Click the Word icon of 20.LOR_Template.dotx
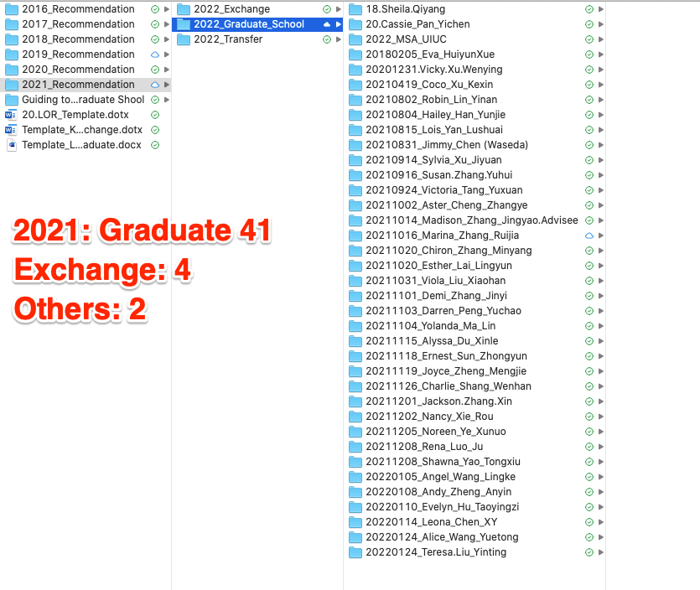700x590 pixels. point(11,115)
